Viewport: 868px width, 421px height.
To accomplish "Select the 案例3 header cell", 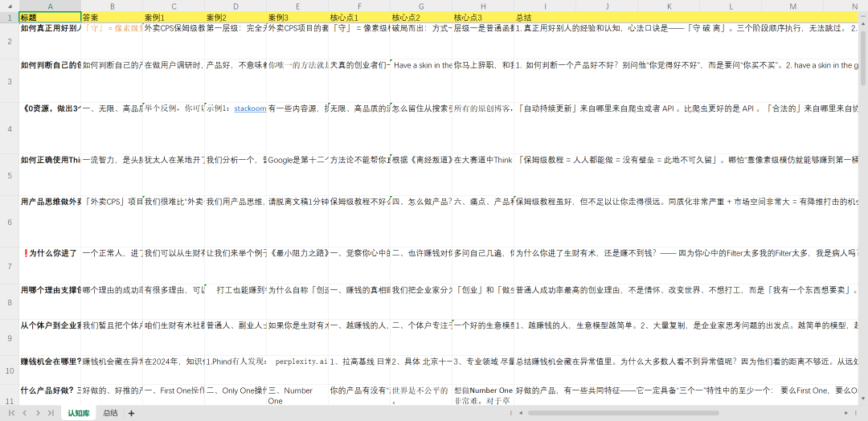I will click(298, 17).
